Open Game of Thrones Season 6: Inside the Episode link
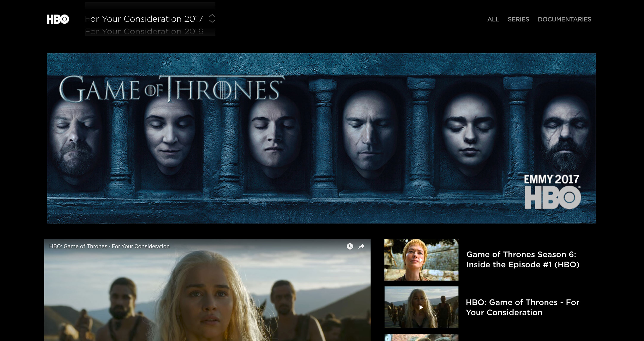 522,259
